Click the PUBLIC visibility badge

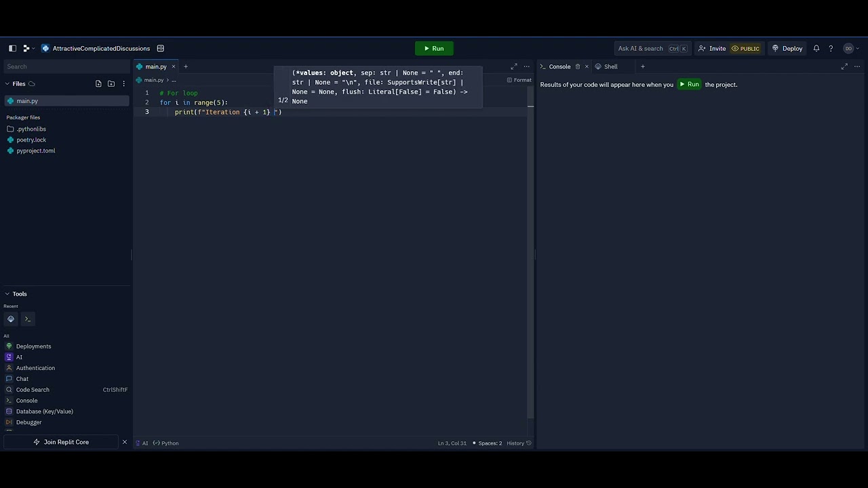click(x=745, y=49)
